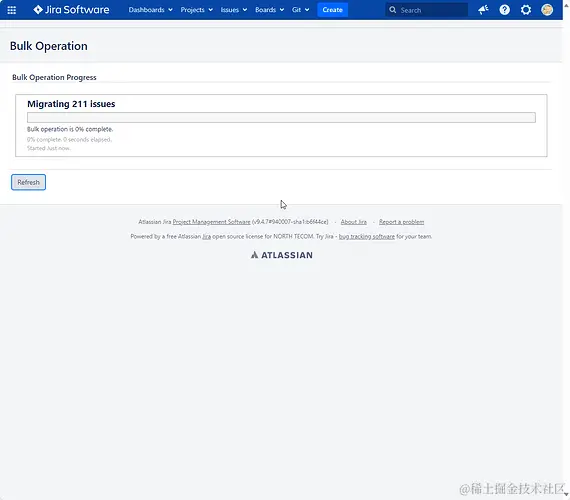Click the Migrating 211 issues heading

pos(71,104)
